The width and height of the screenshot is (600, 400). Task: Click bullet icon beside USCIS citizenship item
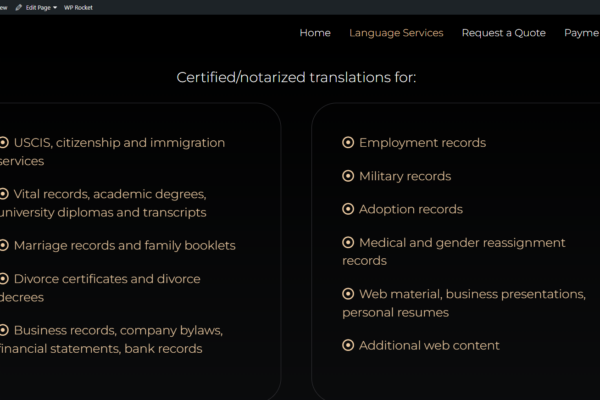4,142
